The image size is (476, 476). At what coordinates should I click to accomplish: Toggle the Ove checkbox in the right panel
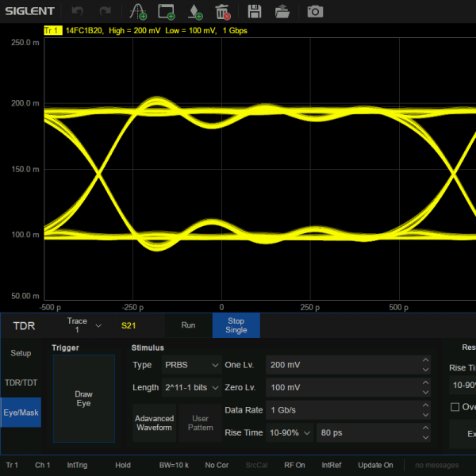coord(455,407)
